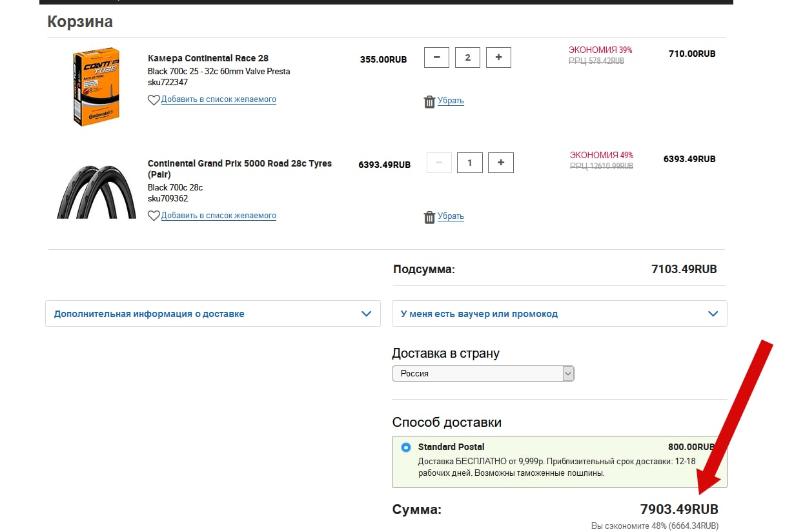The height and width of the screenshot is (532, 794).
Task: Click line total 710.00RUB
Action: click(692, 54)
